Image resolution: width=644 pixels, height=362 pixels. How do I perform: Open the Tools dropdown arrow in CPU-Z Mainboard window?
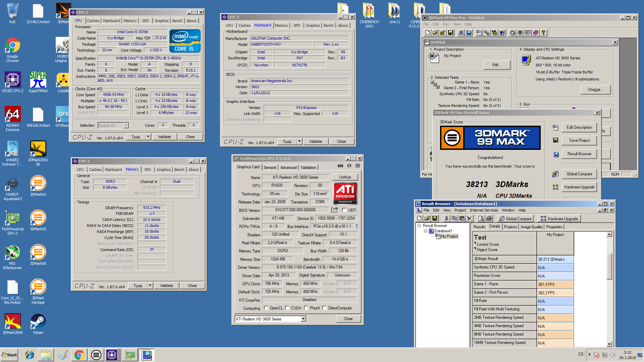pos(299,141)
